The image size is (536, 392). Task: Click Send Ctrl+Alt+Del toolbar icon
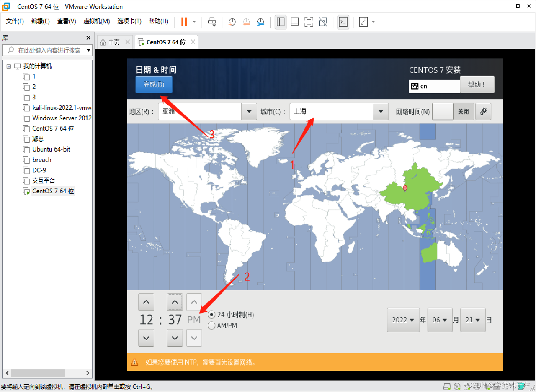point(212,22)
